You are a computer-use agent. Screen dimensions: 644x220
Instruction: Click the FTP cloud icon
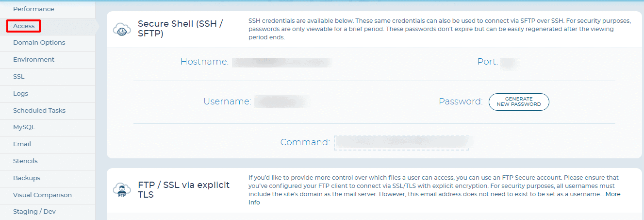(x=122, y=190)
